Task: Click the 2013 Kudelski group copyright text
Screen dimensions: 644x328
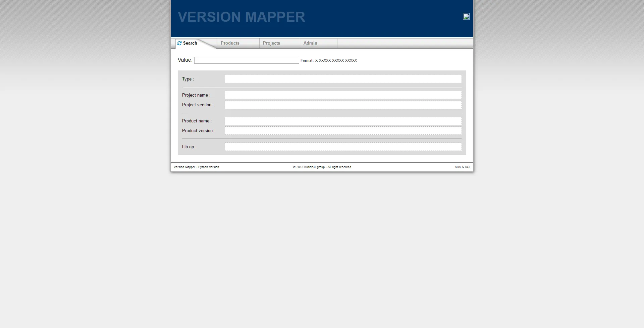Action: click(x=322, y=167)
